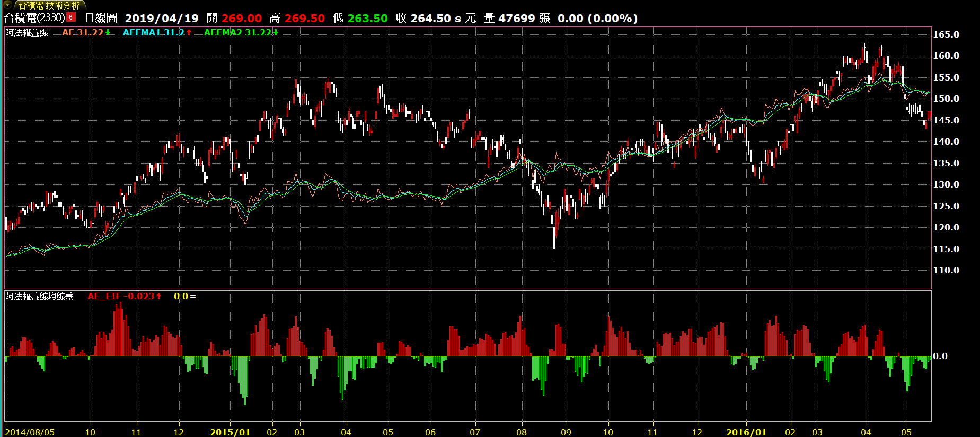
Task: Click the 阿法權益線均線差 sub-chart title
Action: pyautogui.click(x=40, y=297)
